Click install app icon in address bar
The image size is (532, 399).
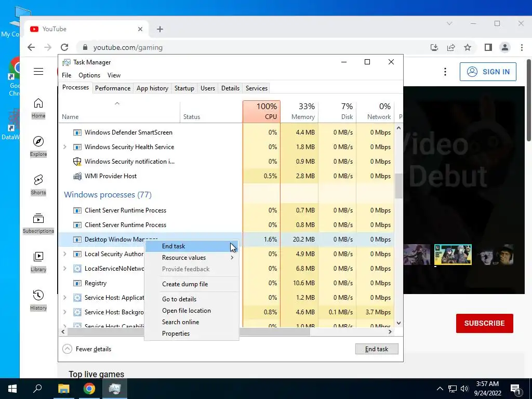point(434,47)
